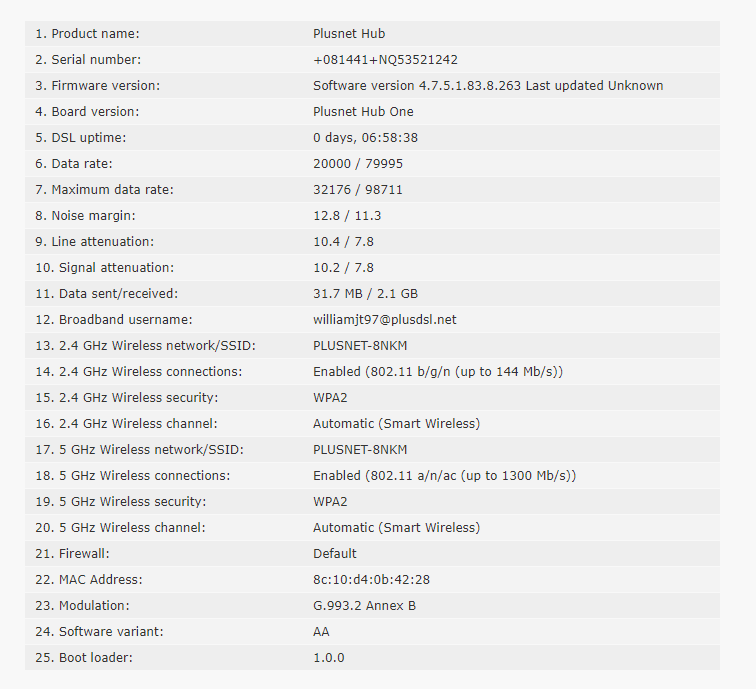756x689 pixels.
Task: Click the Boot loader version 1.0.0
Action: pyautogui.click(x=328, y=658)
